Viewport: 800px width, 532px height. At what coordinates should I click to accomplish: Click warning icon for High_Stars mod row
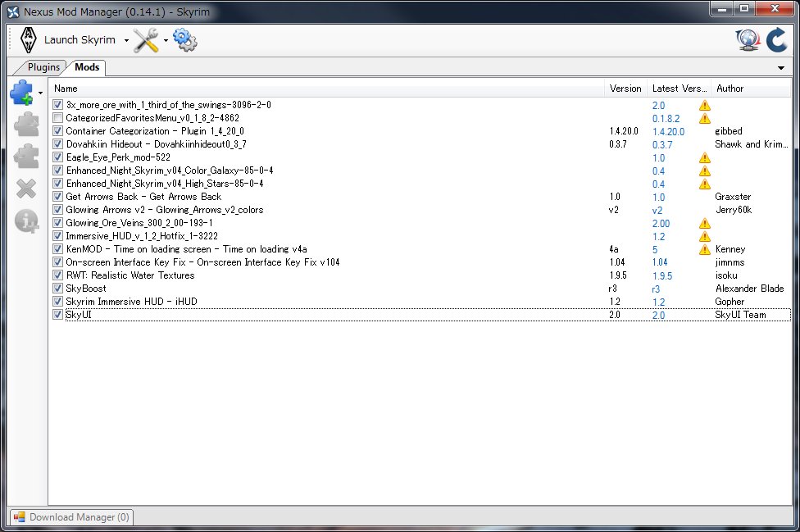[705, 184]
